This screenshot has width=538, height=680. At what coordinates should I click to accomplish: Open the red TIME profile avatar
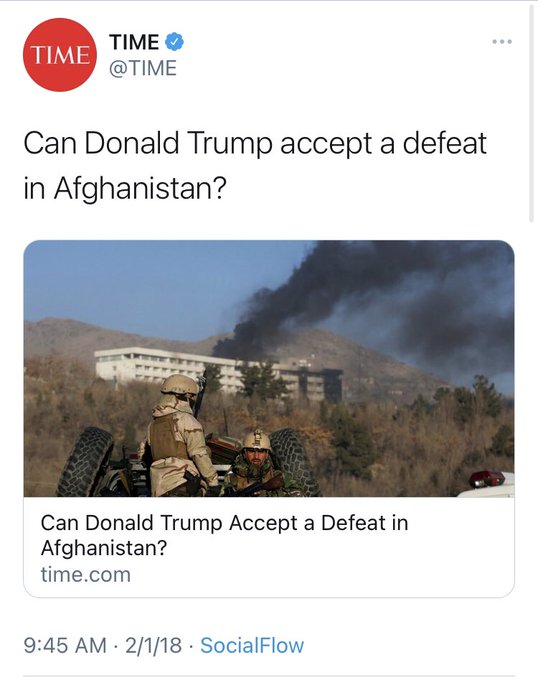pos(60,55)
